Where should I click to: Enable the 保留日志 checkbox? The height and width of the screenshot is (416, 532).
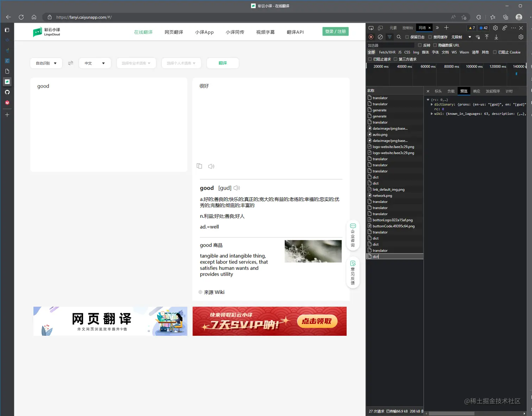click(407, 37)
